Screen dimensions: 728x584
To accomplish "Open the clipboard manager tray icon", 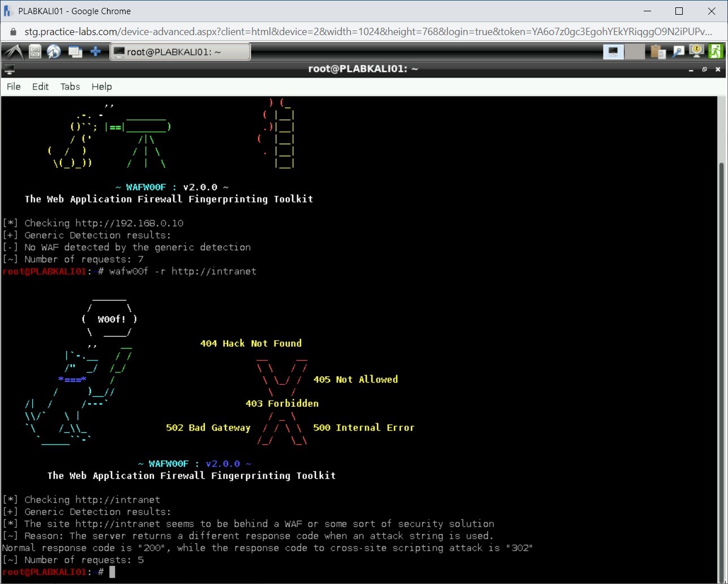I will (x=658, y=52).
